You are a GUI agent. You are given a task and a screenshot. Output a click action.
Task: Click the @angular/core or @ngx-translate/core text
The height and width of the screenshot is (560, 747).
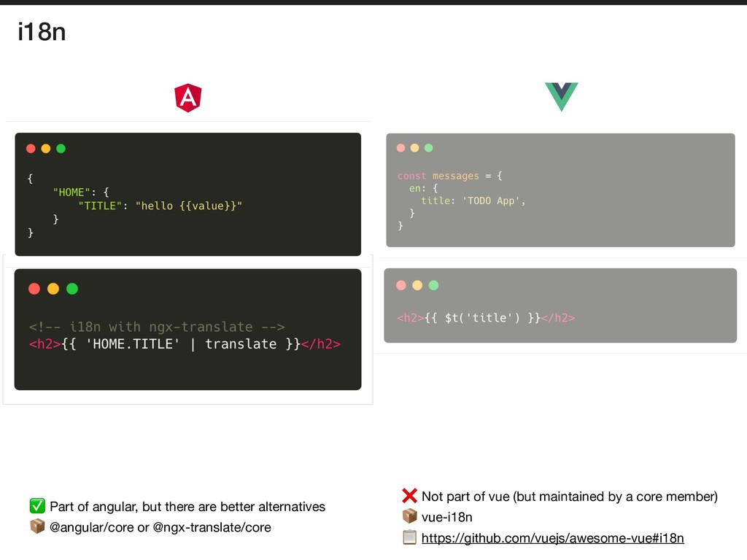click(x=160, y=527)
